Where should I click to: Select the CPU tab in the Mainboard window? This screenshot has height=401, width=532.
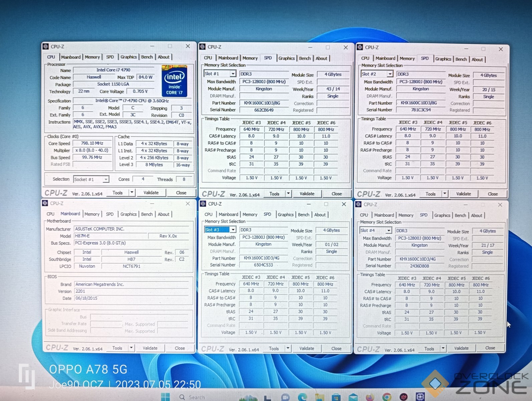coord(50,214)
